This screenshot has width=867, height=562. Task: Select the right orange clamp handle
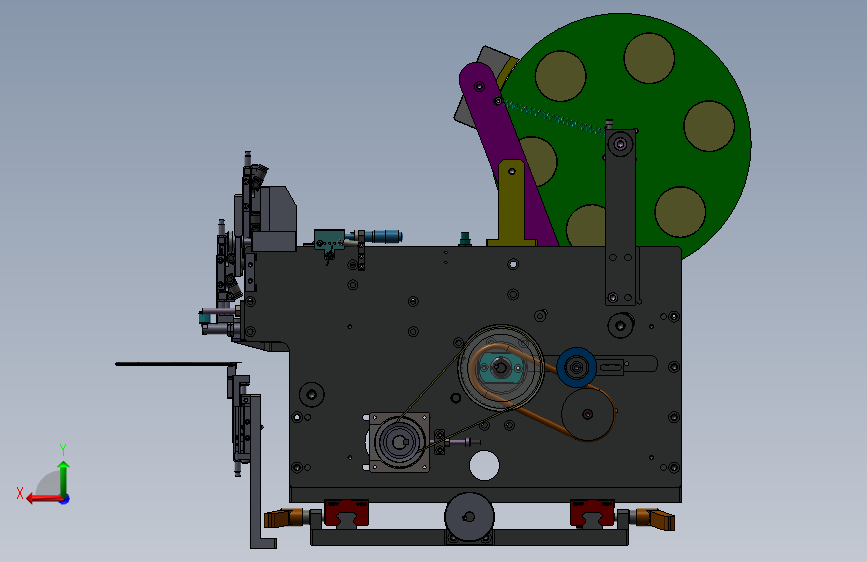click(655, 518)
